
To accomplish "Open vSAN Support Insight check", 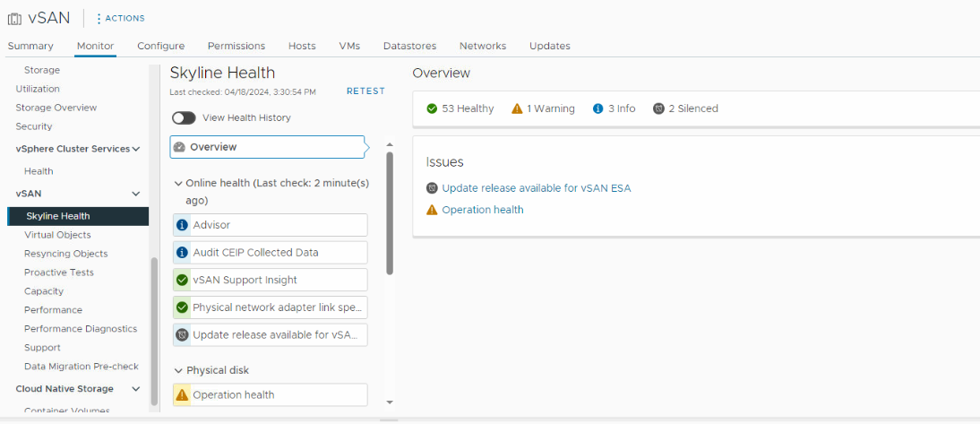I will pos(270,281).
